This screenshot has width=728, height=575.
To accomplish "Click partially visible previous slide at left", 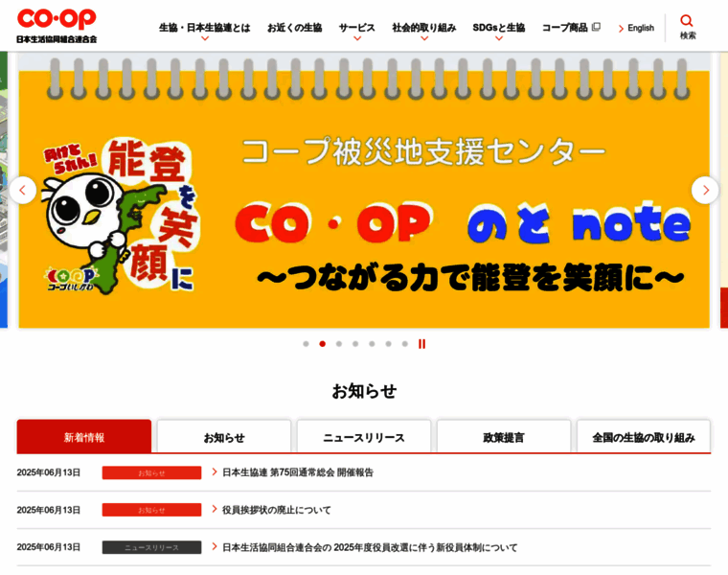I will pyautogui.click(x=4, y=190).
